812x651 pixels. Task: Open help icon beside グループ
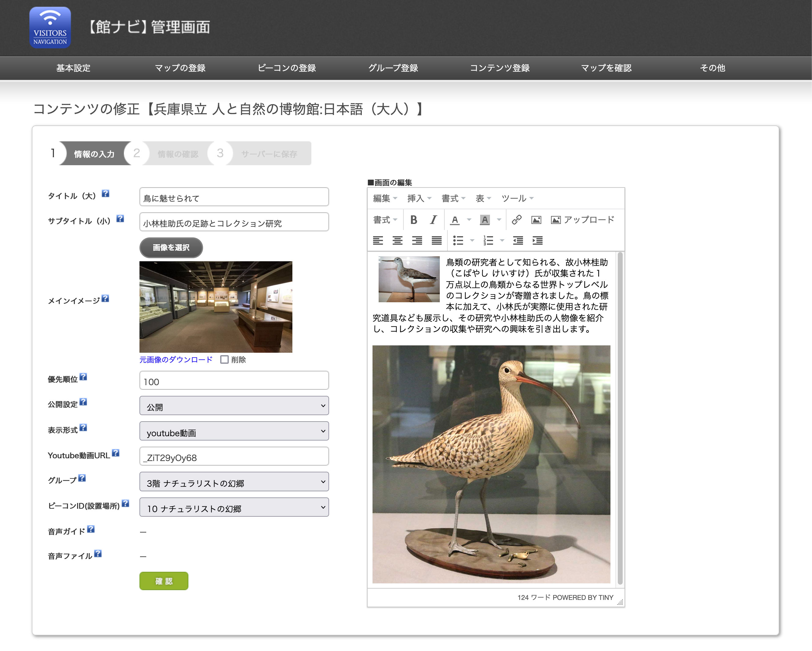(x=82, y=478)
